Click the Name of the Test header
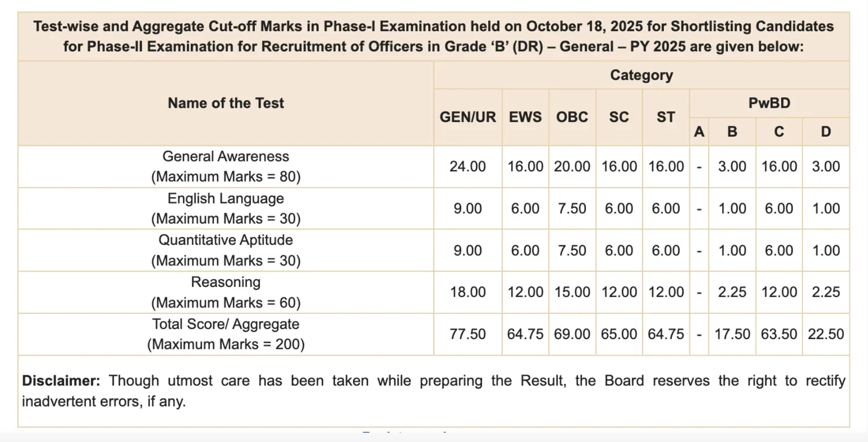Image resolution: width=868 pixels, height=442 pixels. tap(226, 103)
